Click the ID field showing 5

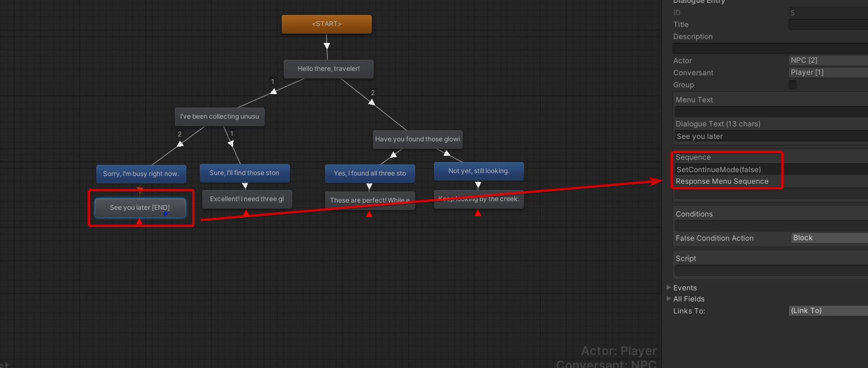pyautogui.click(x=829, y=13)
